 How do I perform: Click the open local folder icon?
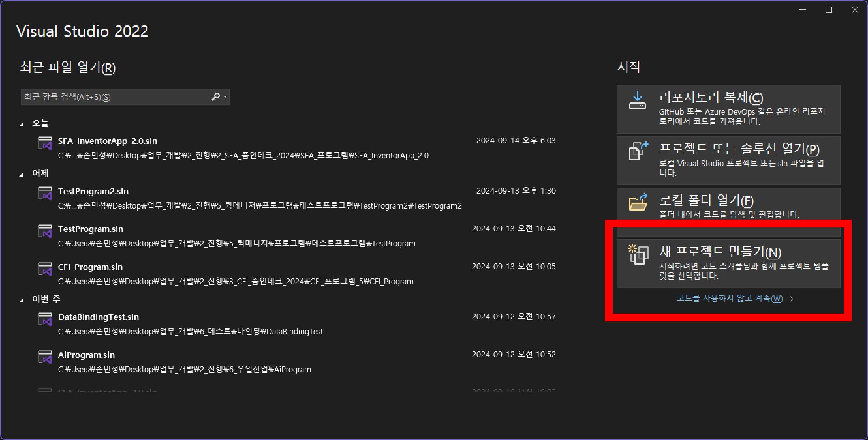638,202
